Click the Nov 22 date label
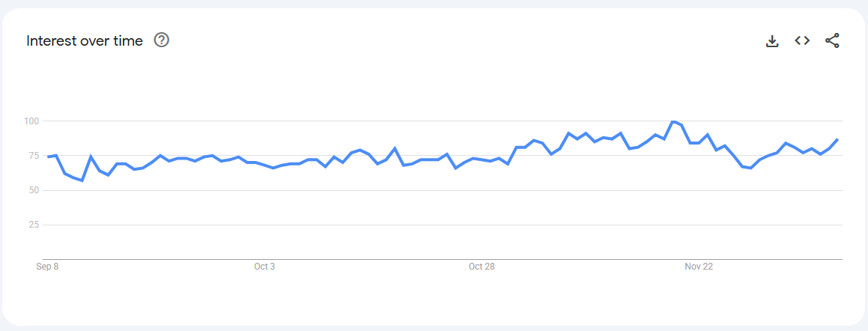Viewport: 868px width, 331px height. tap(699, 267)
